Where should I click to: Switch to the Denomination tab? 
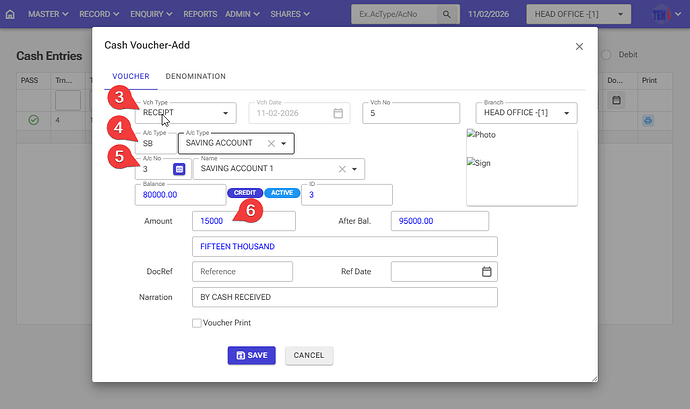coord(195,76)
